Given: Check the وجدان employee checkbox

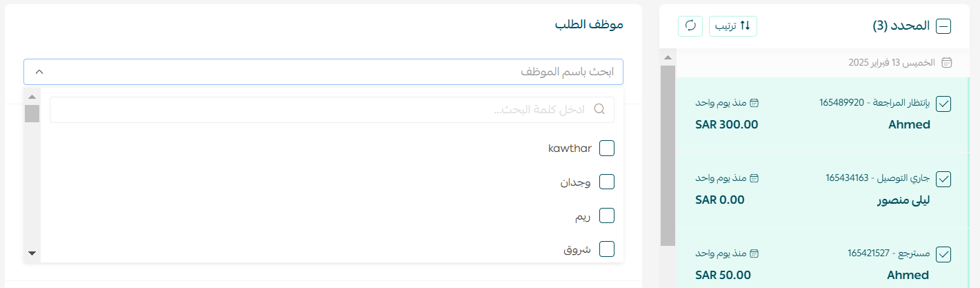Looking at the screenshot, I should 607,182.
